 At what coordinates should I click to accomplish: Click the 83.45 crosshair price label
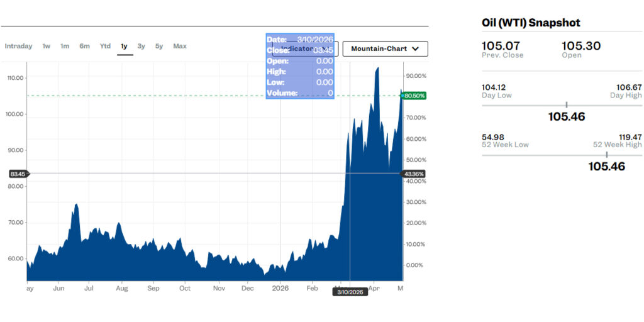pos(19,174)
